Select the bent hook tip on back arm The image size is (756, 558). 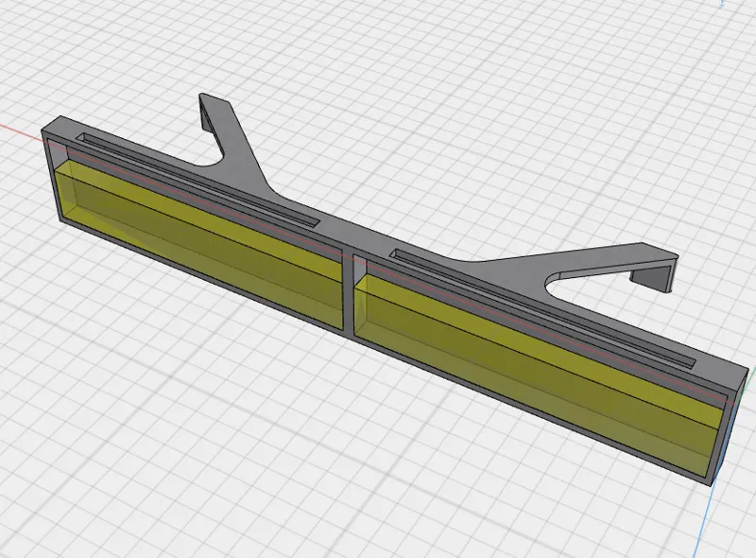(206, 113)
